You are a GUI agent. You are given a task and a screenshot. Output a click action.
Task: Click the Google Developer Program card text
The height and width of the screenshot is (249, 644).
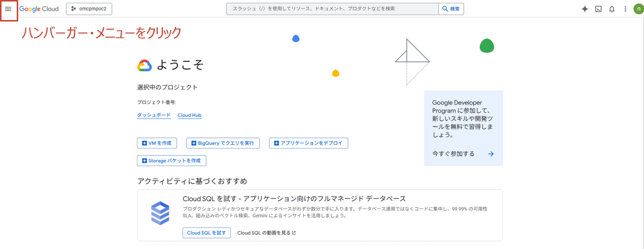click(462, 119)
